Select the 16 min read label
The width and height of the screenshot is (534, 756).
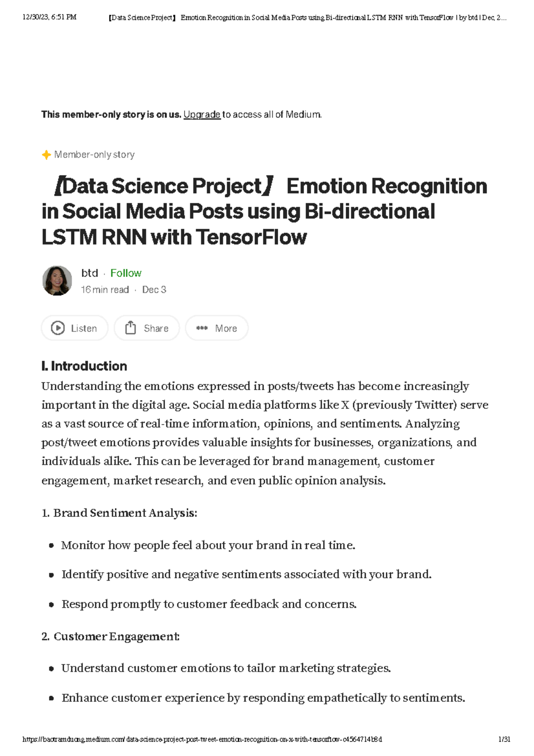point(105,289)
